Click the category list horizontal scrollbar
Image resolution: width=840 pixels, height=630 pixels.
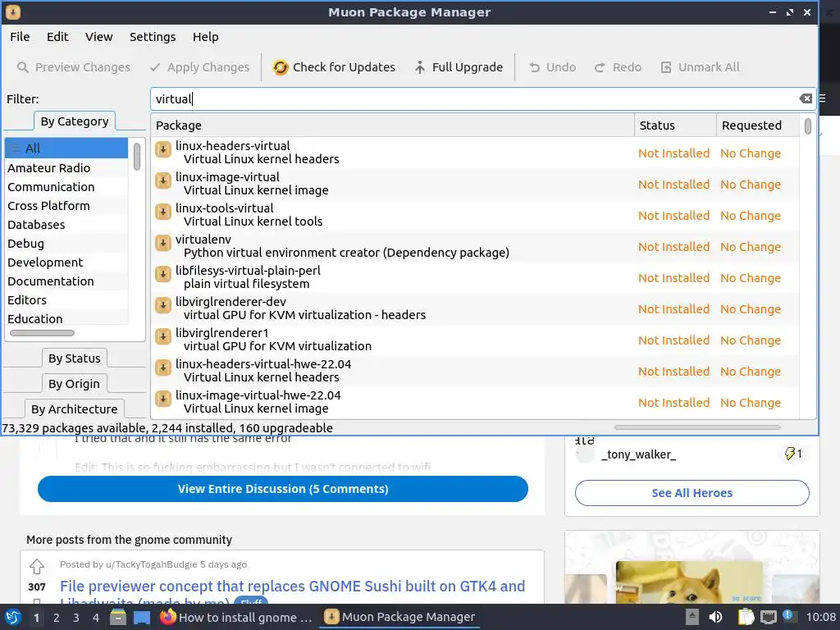point(43,333)
